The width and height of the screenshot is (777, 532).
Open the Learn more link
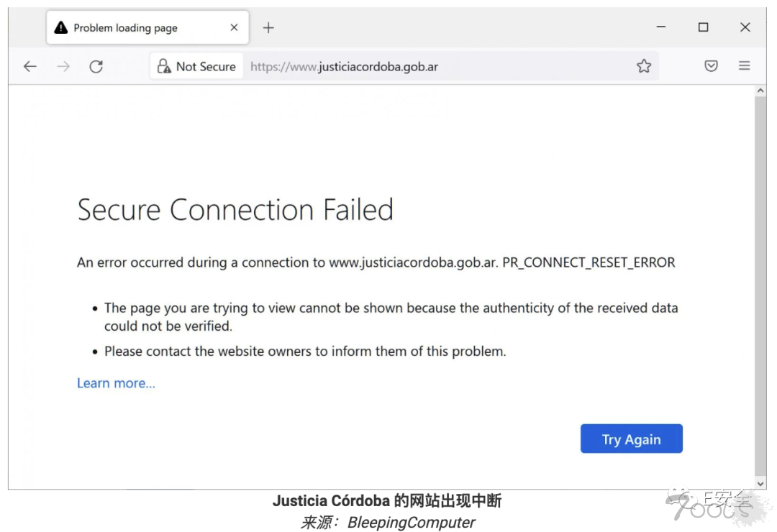point(116,383)
